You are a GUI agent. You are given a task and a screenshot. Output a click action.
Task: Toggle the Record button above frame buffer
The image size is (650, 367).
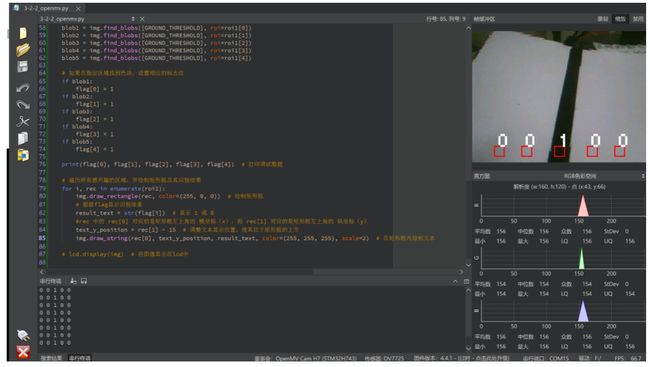[603, 19]
